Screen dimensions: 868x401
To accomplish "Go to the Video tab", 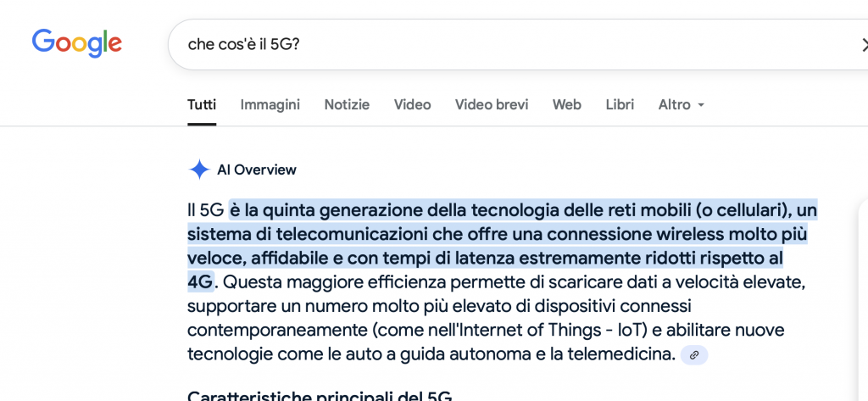I will [413, 104].
